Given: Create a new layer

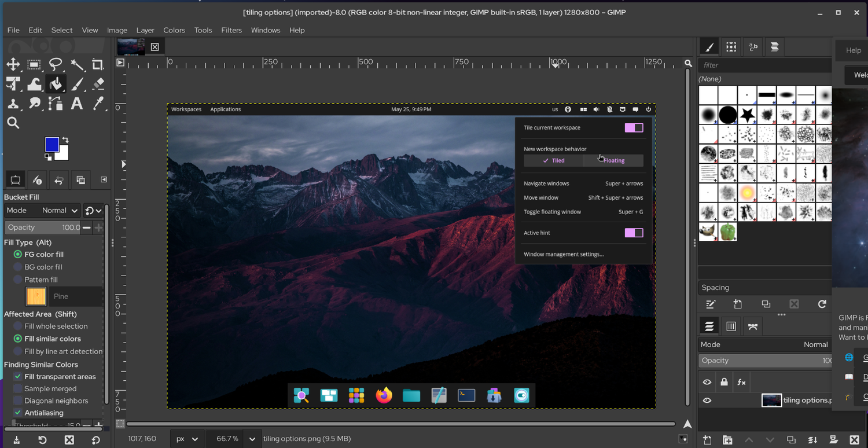Looking at the screenshot, I should click(707, 440).
